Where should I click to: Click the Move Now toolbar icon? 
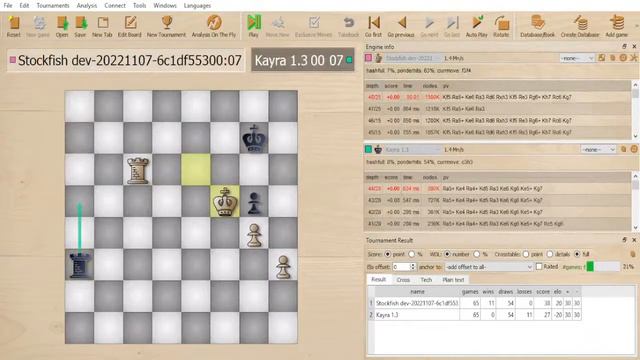coord(278,26)
